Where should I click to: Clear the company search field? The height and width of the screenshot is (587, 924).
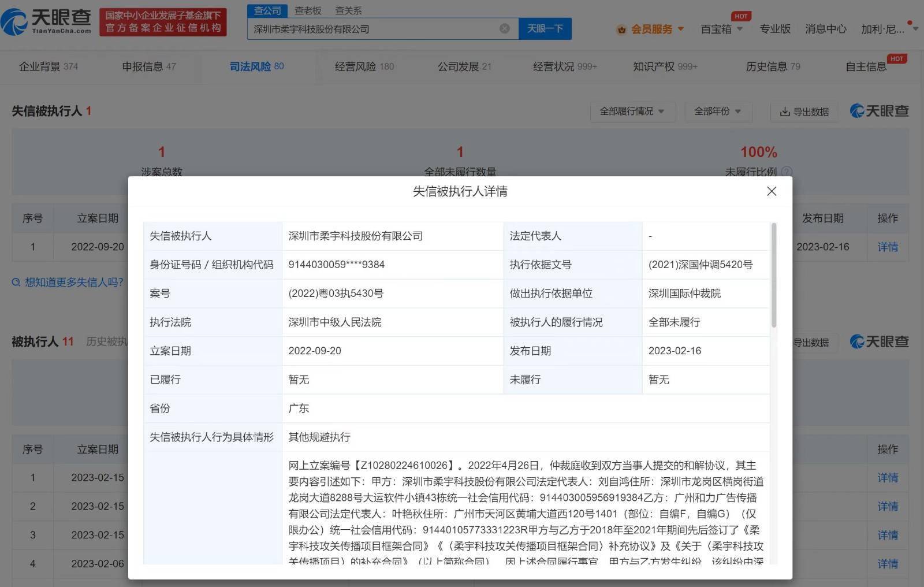[x=504, y=28]
